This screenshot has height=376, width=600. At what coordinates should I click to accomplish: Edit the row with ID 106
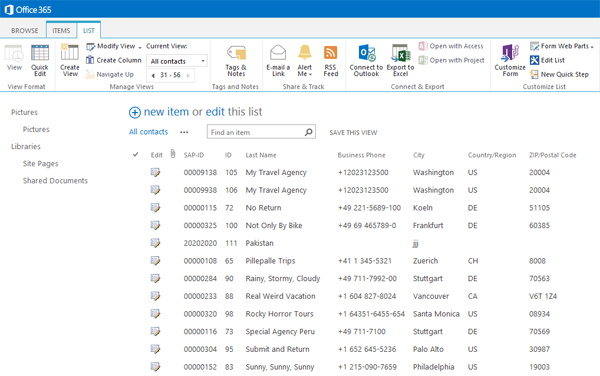coord(155,190)
